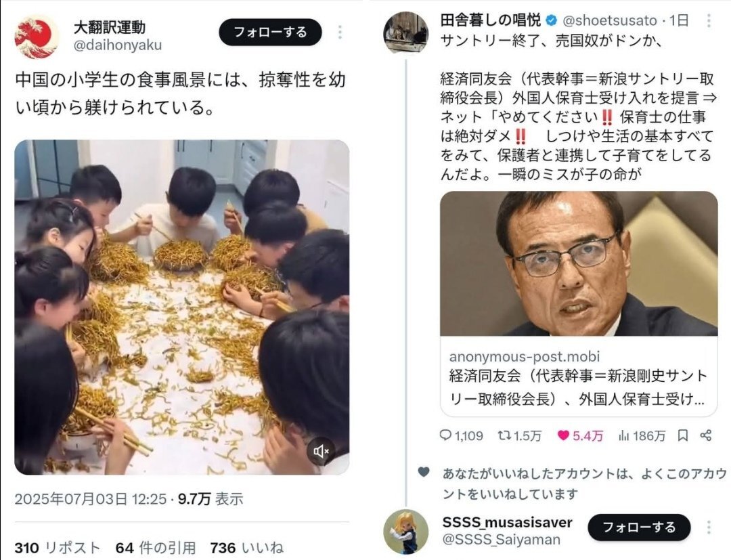The height and width of the screenshot is (560, 731).
Task: Repost using the retweet icon with 1.5万
Action: (x=519, y=435)
